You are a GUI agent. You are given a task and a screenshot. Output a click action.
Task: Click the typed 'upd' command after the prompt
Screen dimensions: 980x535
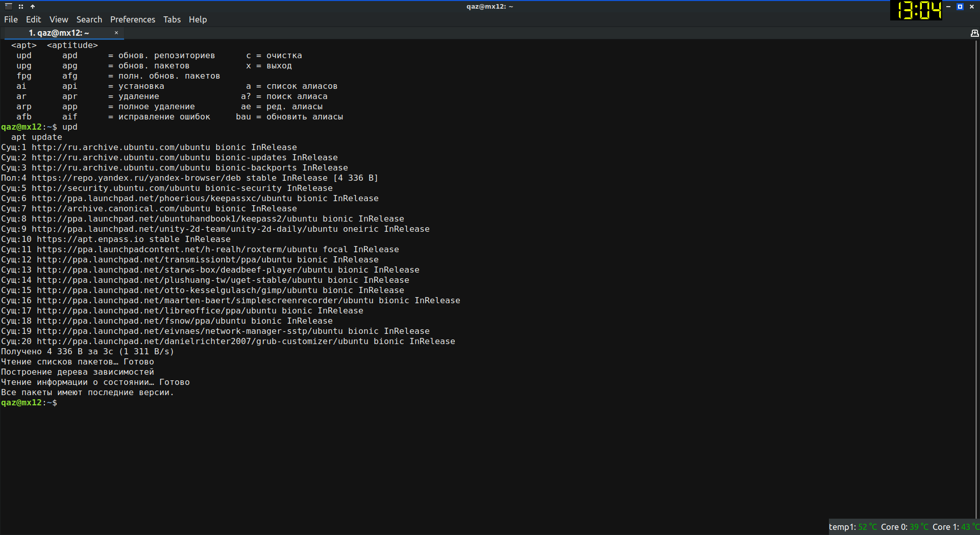pyautogui.click(x=70, y=127)
